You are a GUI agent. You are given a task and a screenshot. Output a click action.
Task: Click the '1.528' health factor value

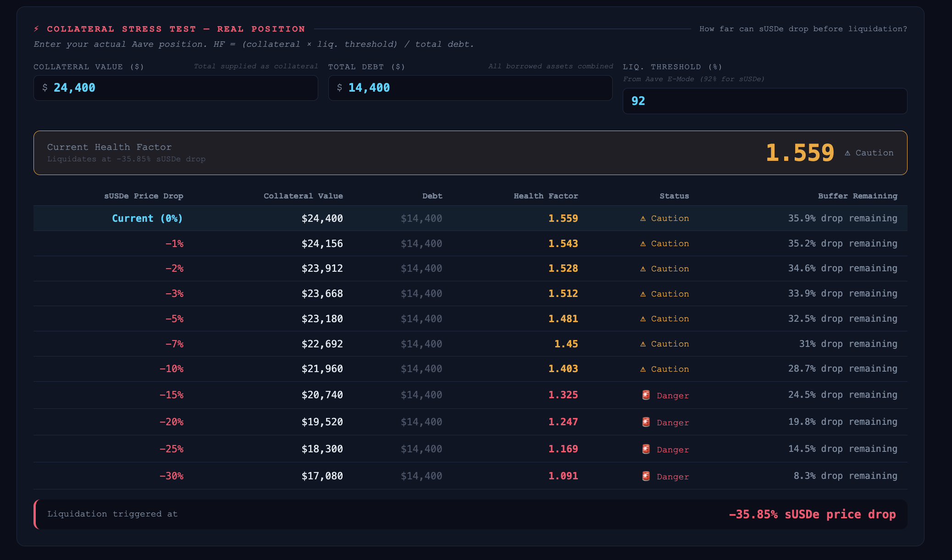pyautogui.click(x=563, y=269)
